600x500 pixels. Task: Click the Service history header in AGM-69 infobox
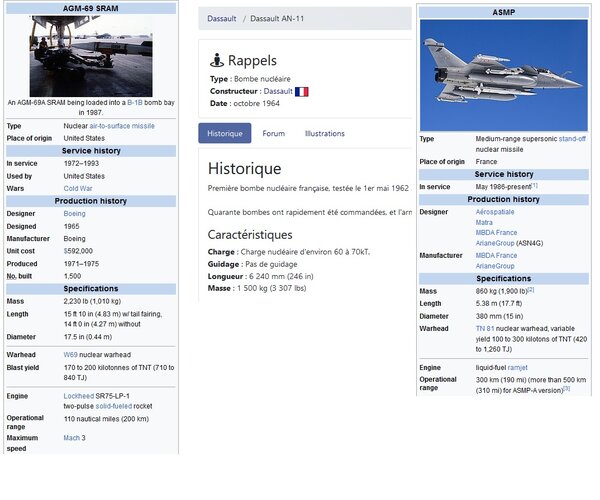[x=91, y=151]
